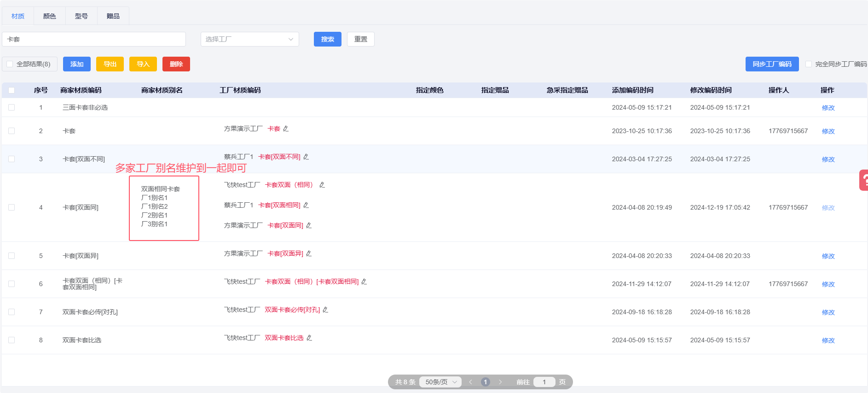Viewport: 868px width, 393px height.
Task: Switch to the 赠品 tab
Action: coord(113,16)
